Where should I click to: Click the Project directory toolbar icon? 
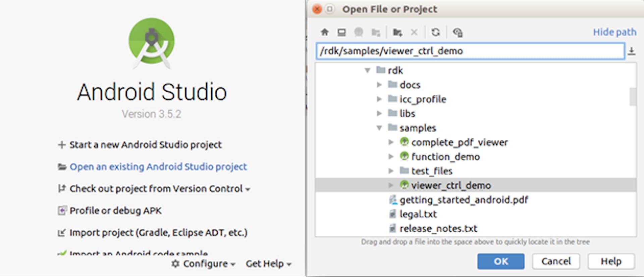pyautogui.click(x=359, y=32)
